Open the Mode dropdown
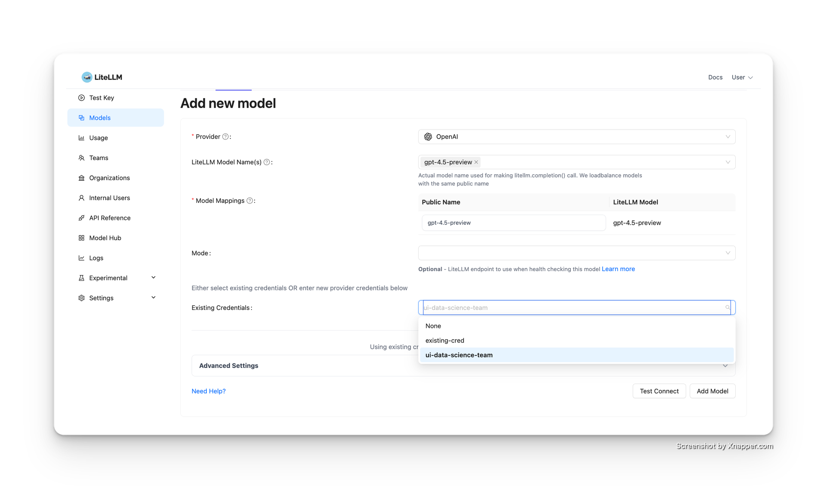This screenshot has height=504, width=827. 576,253
